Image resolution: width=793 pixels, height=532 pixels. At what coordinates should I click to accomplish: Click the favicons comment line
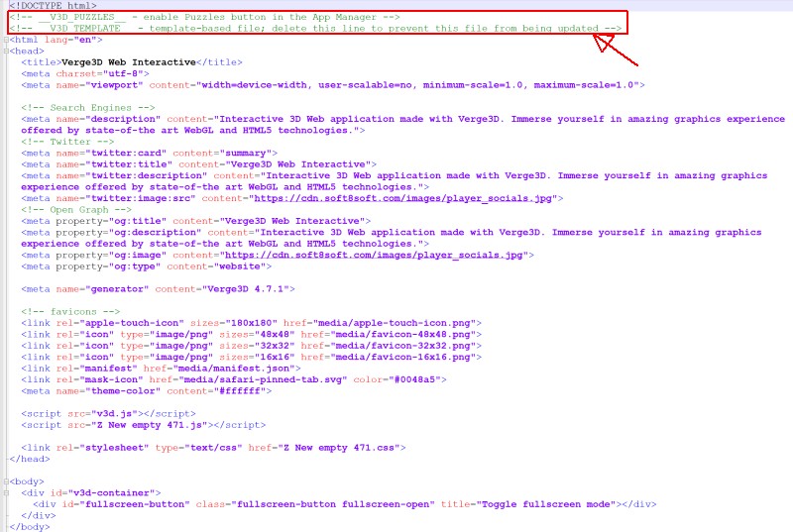[70, 312]
